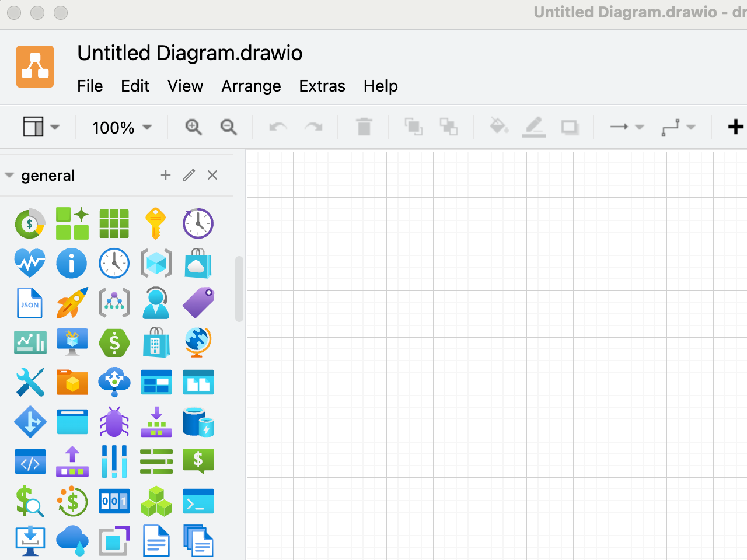Click the pencil edit icon for the general library

pyautogui.click(x=189, y=175)
